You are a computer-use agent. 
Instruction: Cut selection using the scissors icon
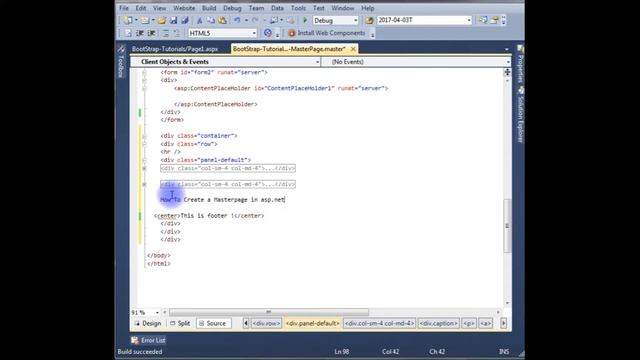[x=200, y=20]
